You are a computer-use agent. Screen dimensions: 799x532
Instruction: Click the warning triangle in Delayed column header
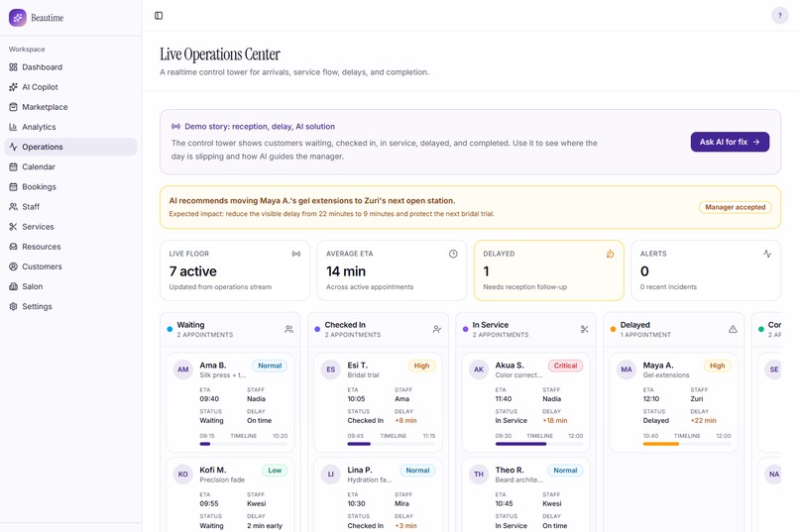pos(733,329)
